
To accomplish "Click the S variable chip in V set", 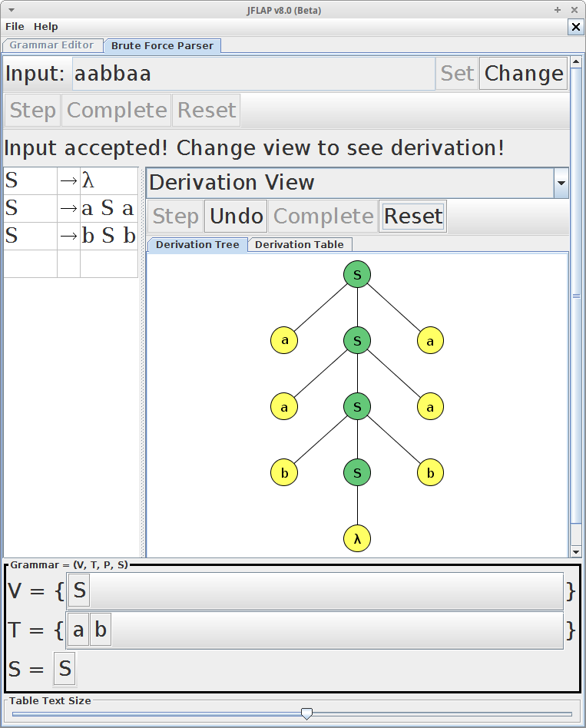I will [79, 591].
